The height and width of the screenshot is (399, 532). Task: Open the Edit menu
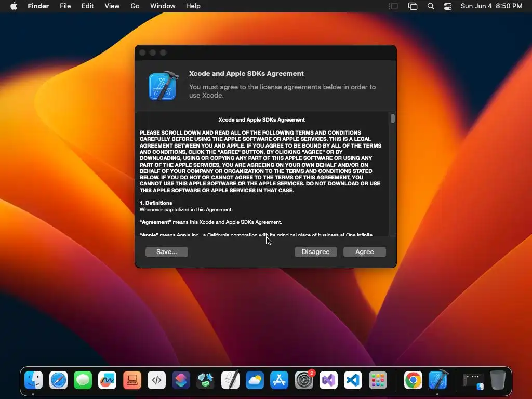pyautogui.click(x=87, y=6)
